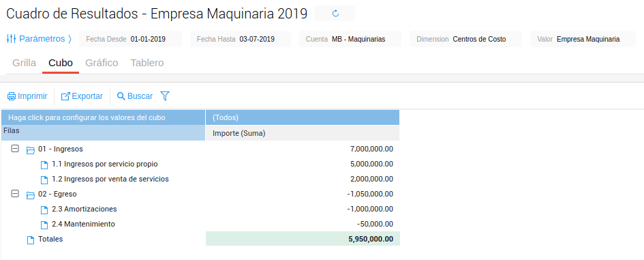Click the Exportar arrow icon
Viewport: 644px width, 260px height.
[x=65, y=96]
